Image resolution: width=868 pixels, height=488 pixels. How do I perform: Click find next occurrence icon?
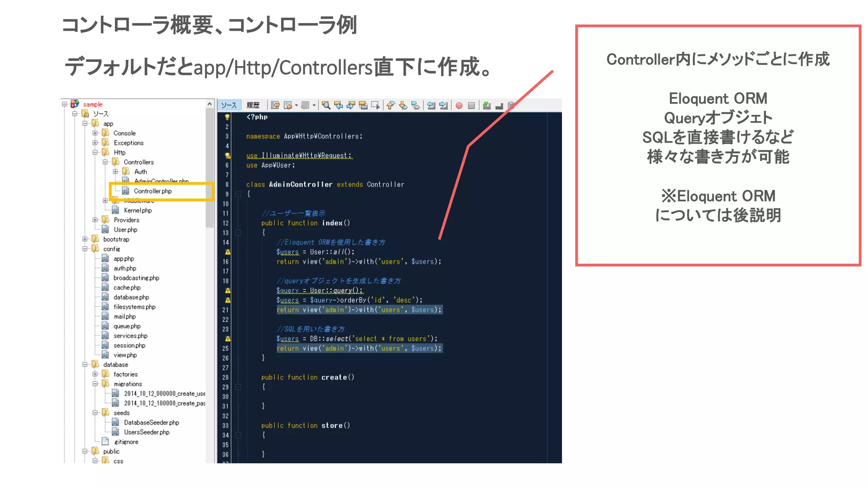[351, 105]
